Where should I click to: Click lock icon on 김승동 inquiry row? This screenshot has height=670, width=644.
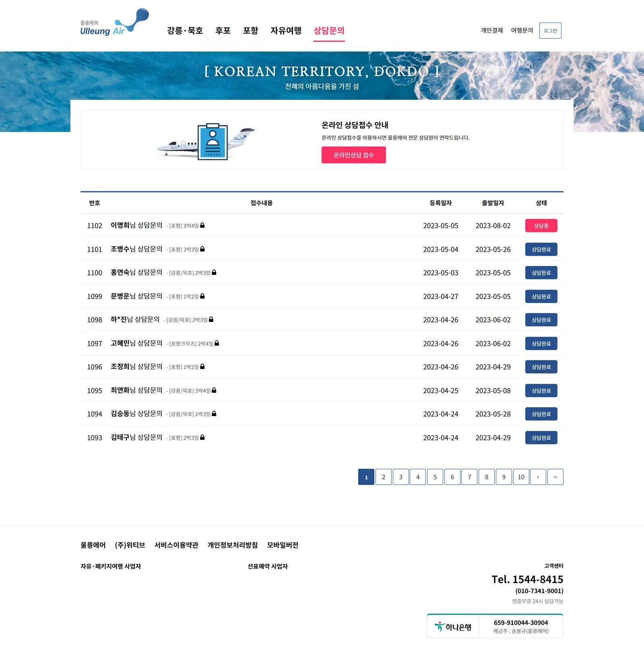pyautogui.click(x=214, y=414)
